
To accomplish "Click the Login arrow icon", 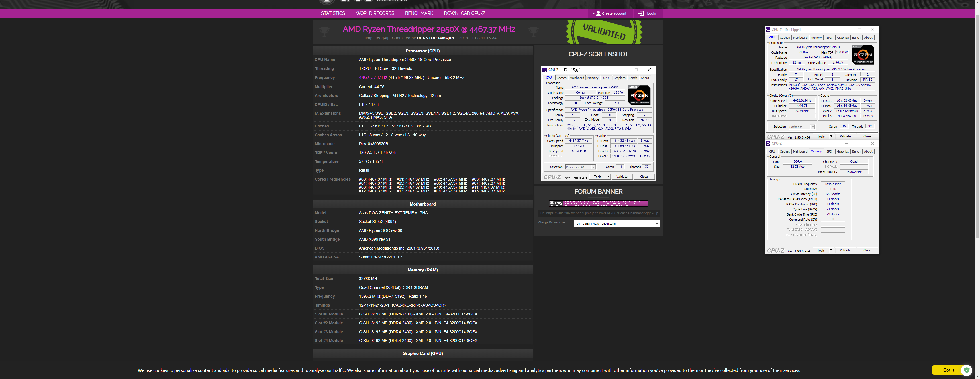I will click(x=641, y=13).
